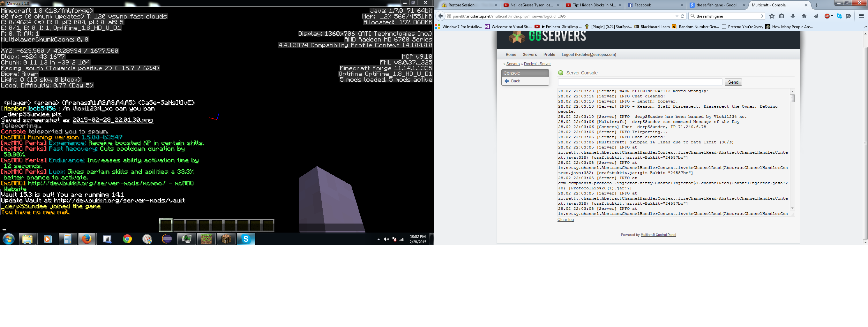This screenshot has height=327, width=868.
Task: Open Multicraft Control Panel link
Action: pyautogui.click(x=658, y=235)
